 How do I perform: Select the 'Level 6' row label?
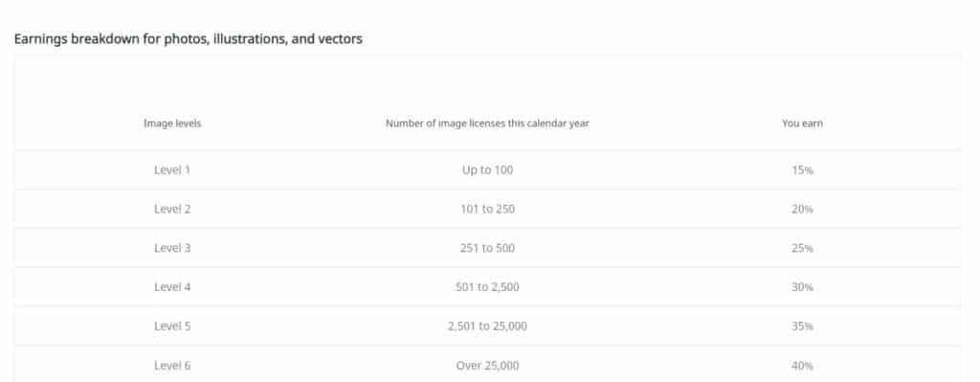pos(172,366)
